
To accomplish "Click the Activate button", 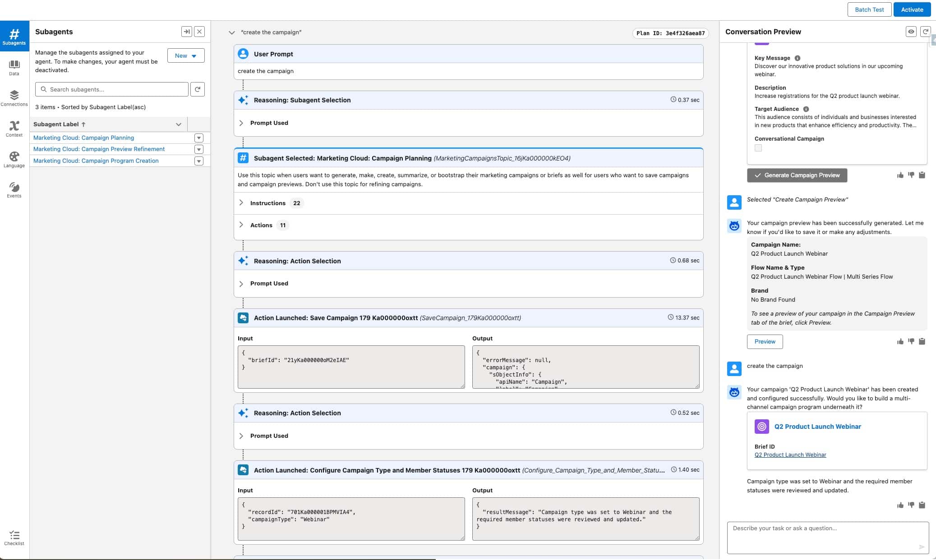I will point(912,9).
